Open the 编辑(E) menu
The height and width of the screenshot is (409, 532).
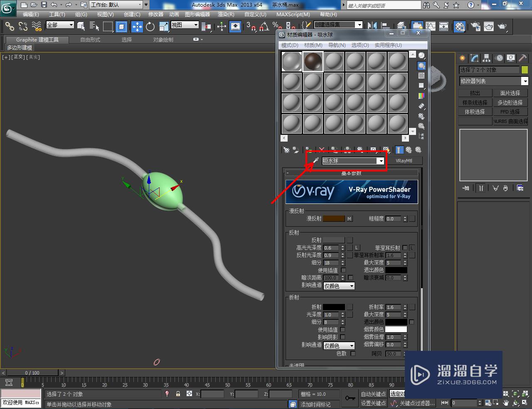click(x=31, y=14)
